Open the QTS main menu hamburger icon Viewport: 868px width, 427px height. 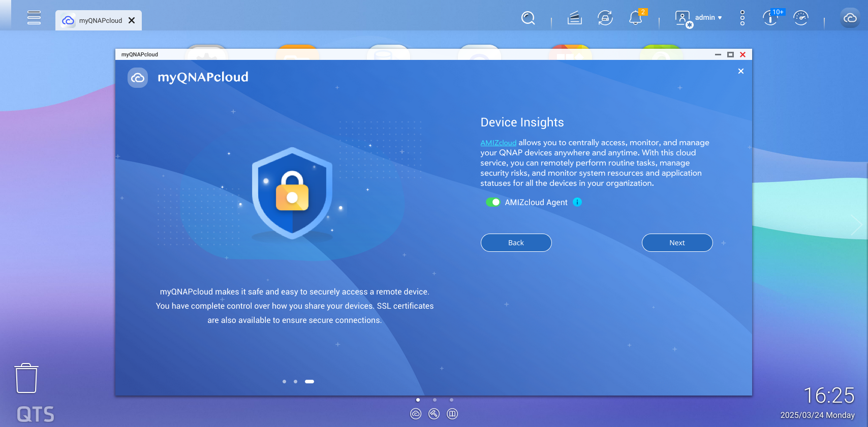(34, 17)
